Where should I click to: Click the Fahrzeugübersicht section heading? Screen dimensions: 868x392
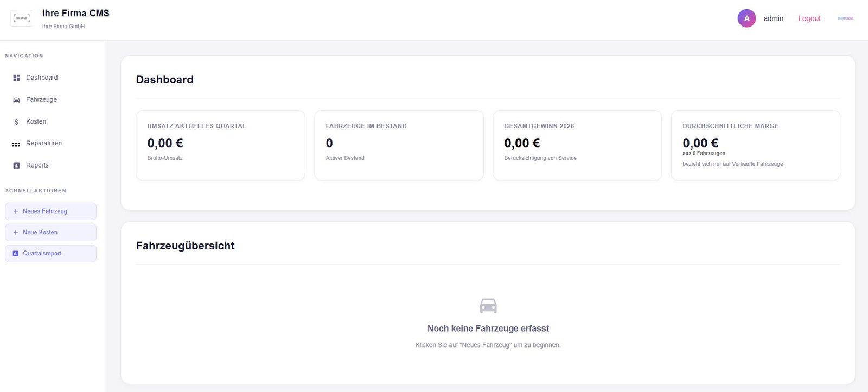click(186, 246)
